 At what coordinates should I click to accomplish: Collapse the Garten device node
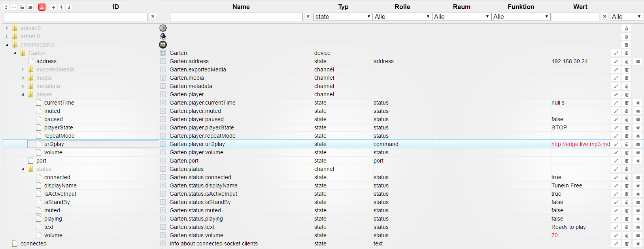coord(15,53)
